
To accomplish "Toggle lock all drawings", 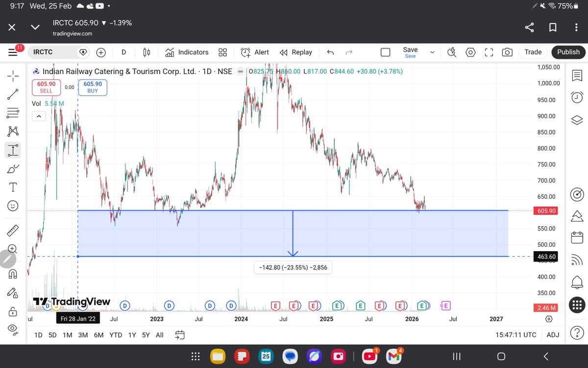I will 13,311.
